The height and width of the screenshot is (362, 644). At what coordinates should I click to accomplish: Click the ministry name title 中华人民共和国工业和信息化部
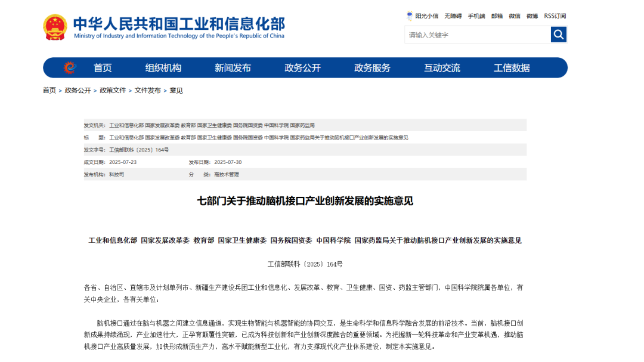tap(179, 23)
